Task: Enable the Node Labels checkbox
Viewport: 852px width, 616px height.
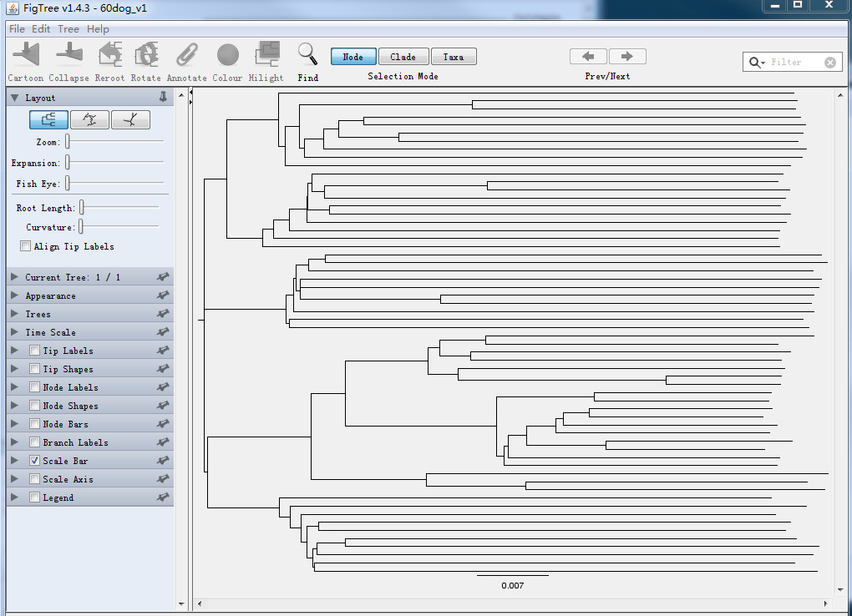Action: (x=34, y=386)
